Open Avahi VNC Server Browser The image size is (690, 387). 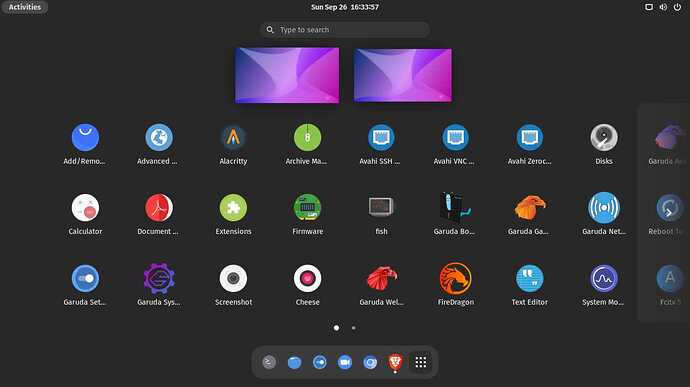click(x=455, y=137)
